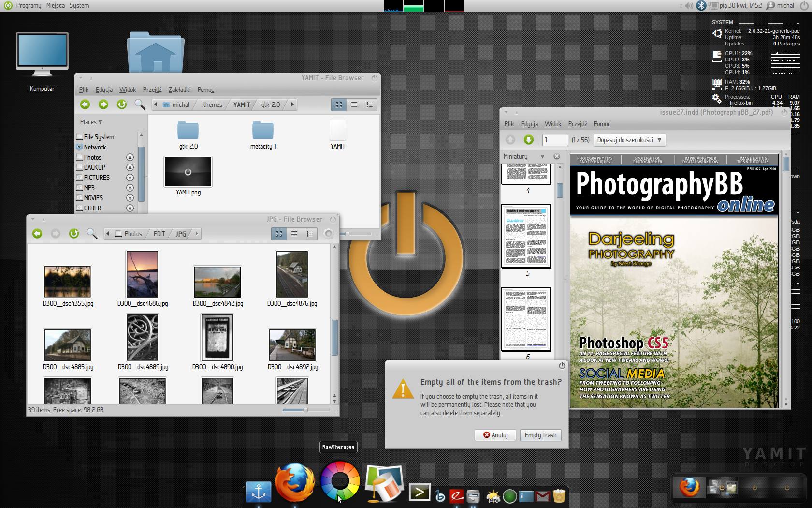Select page 5 thumbnail in PDF viewer
This screenshot has width=812, height=508.
[x=526, y=236]
